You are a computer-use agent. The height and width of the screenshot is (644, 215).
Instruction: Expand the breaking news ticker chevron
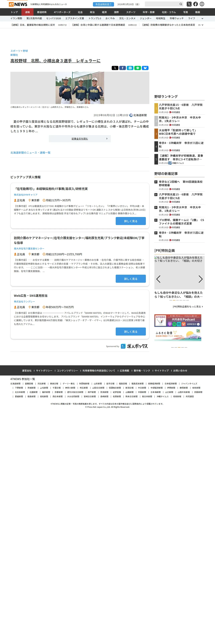pos(202,25)
